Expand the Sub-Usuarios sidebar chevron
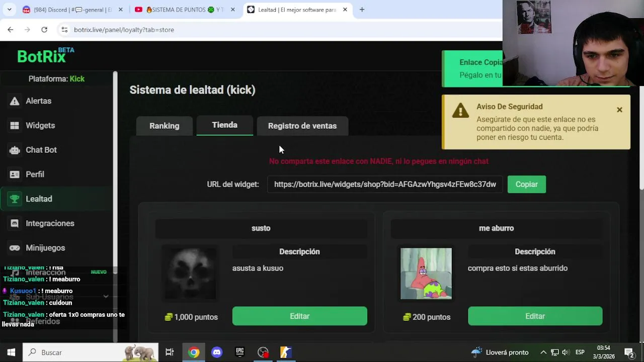The width and height of the screenshot is (644, 362). (106, 297)
